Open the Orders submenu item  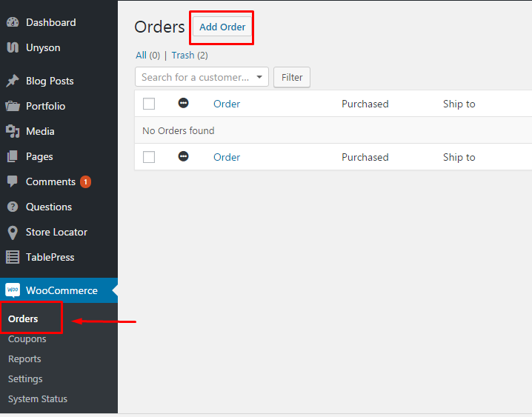pyautogui.click(x=23, y=318)
